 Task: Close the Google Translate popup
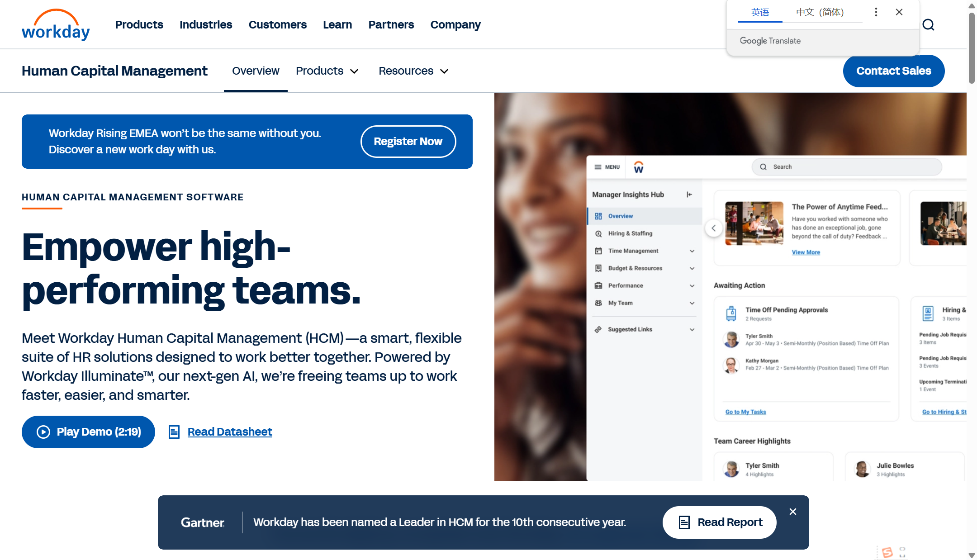(899, 12)
